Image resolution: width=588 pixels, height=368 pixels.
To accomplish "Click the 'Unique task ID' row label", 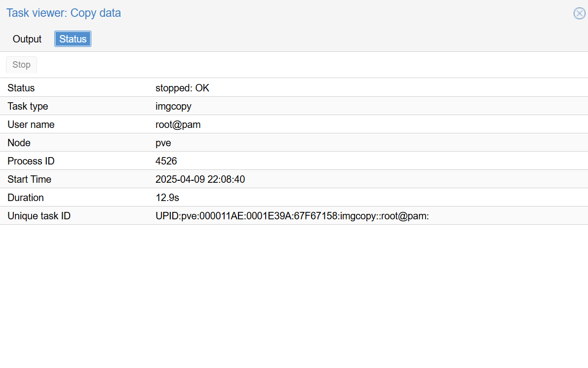I will [x=39, y=216].
